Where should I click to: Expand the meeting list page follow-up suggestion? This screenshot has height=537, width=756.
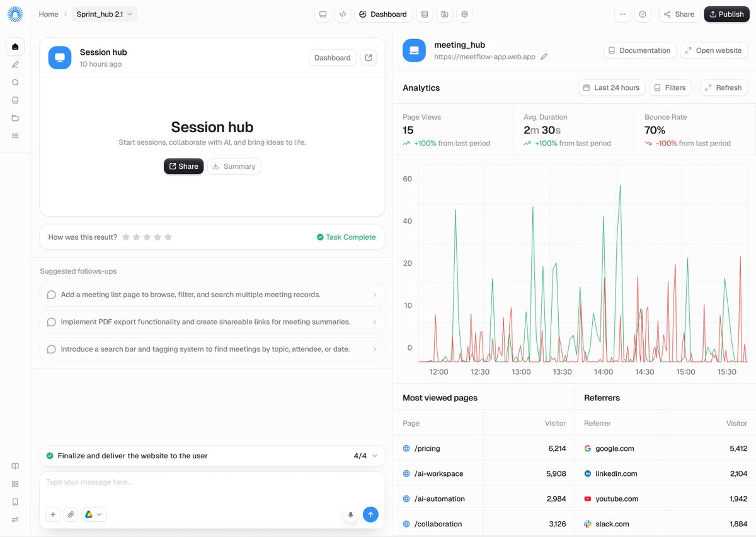point(212,295)
